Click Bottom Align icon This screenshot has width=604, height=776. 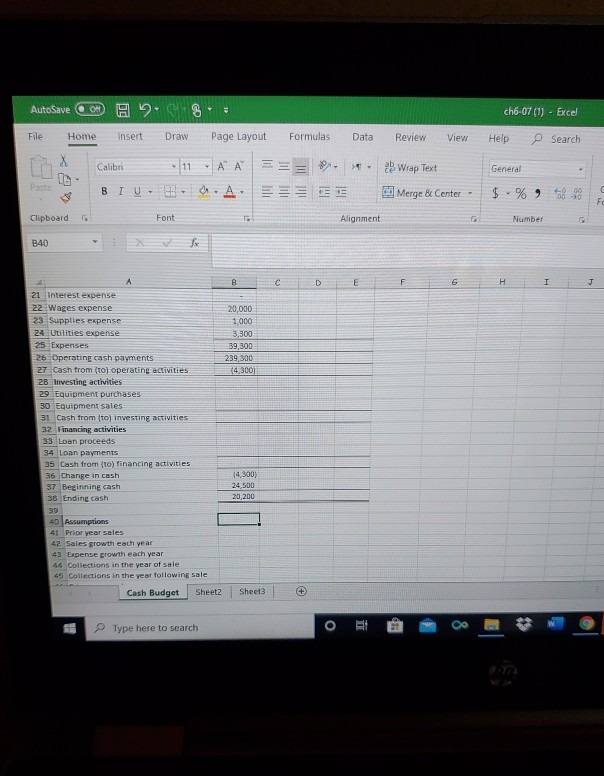click(x=301, y=167)
